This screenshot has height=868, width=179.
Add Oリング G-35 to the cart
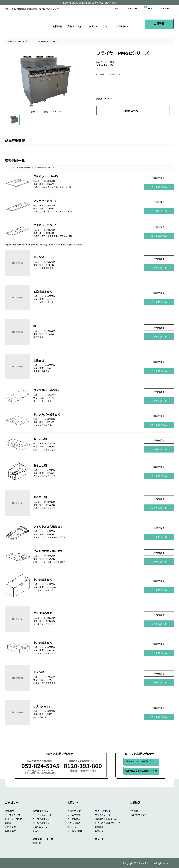(159, 717)
